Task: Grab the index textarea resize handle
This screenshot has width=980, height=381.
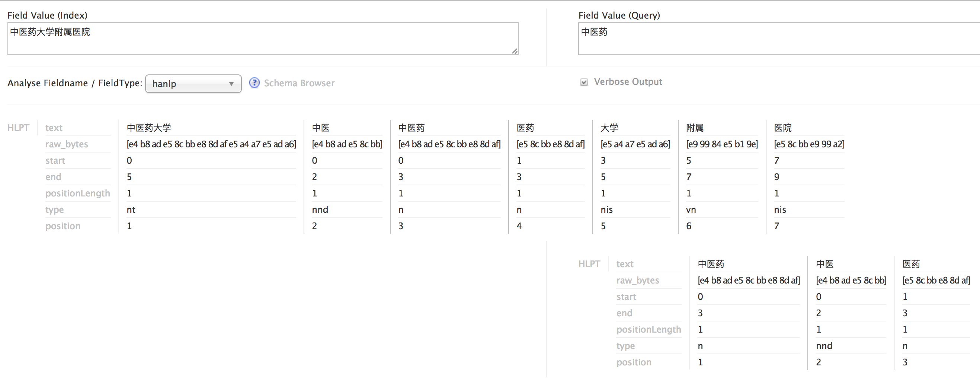Action: click(515, 51)
